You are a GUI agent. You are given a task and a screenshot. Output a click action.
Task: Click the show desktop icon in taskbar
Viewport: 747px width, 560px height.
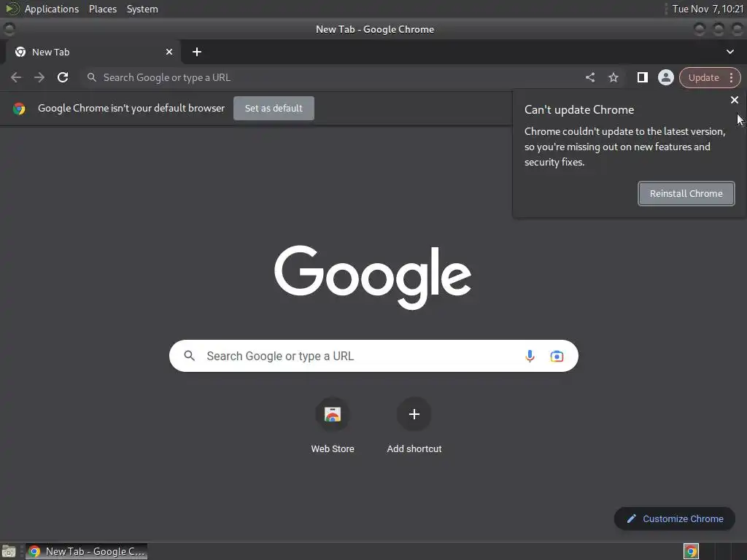(x=9, y=551)
